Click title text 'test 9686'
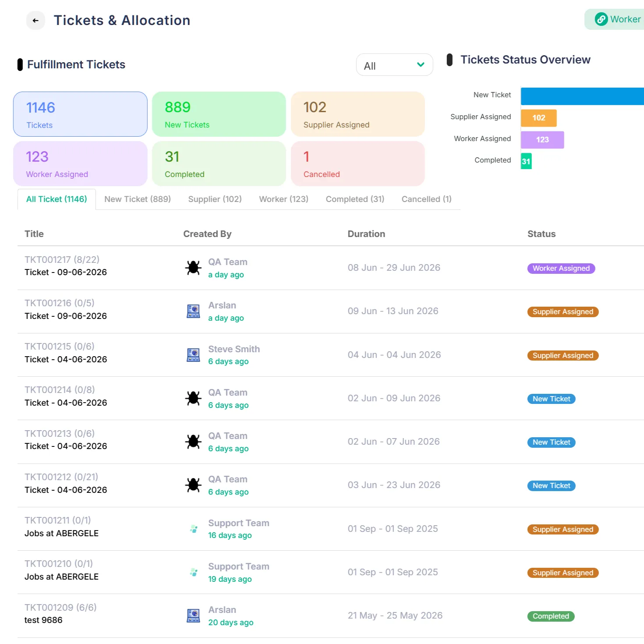 click(43, 620)
